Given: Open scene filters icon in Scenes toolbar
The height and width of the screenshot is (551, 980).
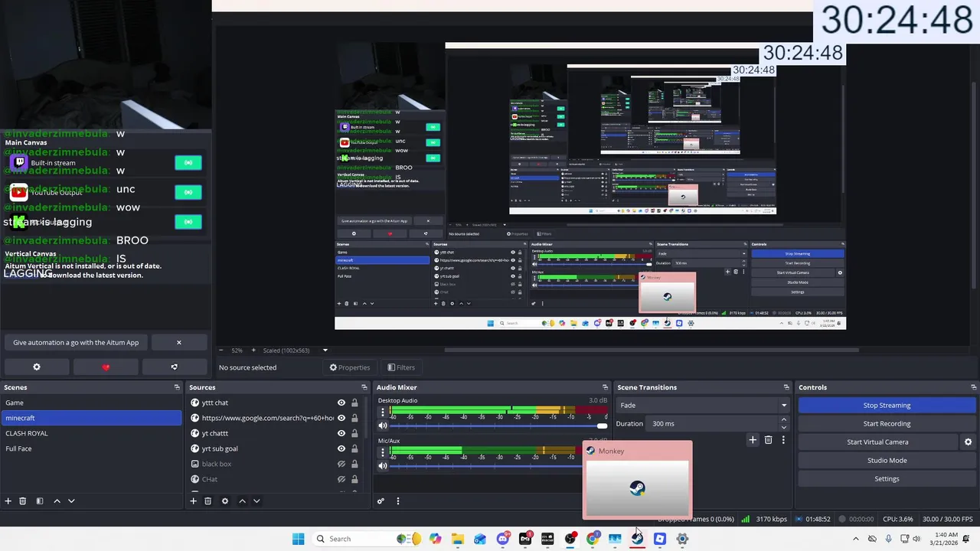Looking at the screenshot, I should pyautogui.click(x=40, y=500).
